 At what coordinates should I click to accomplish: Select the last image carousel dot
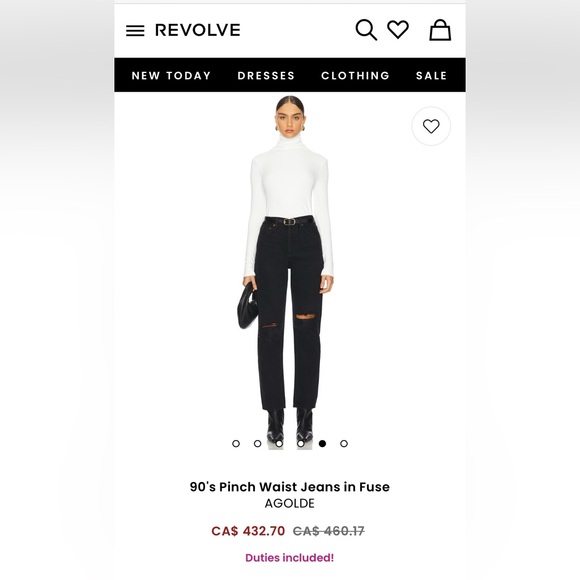pos(344,444)
